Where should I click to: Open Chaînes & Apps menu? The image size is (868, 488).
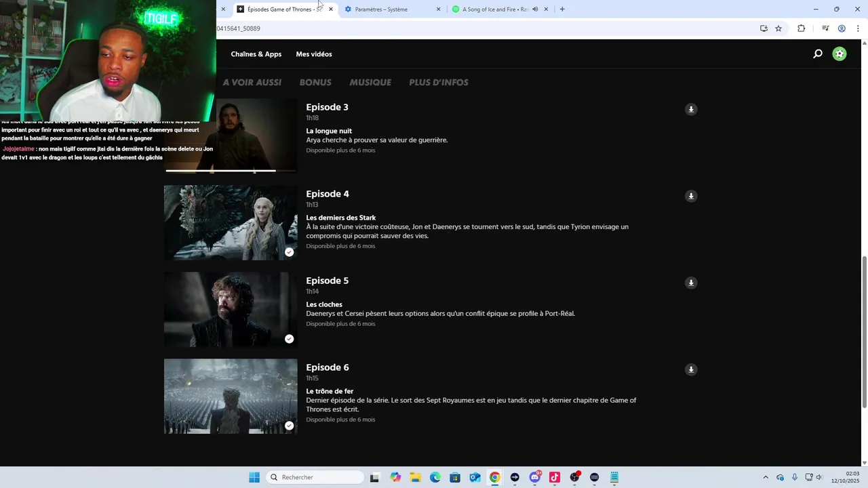click(256, 54)
